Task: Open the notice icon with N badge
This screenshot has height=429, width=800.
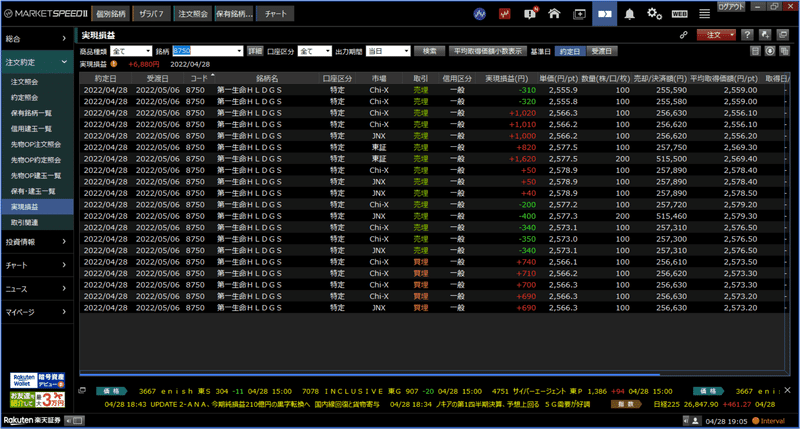Action: click(530, 13)
